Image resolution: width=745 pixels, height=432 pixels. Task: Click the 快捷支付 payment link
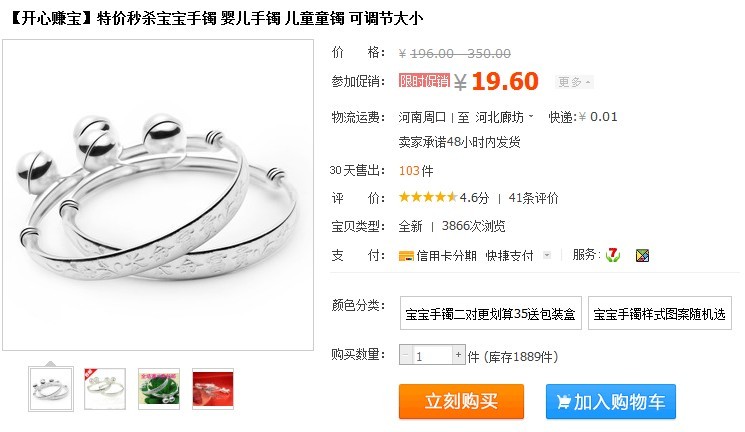[x=509, y=256]
